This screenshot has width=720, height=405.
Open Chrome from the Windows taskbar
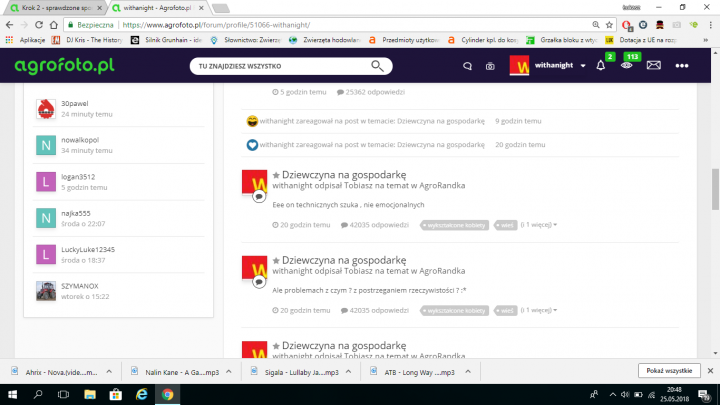170,394
